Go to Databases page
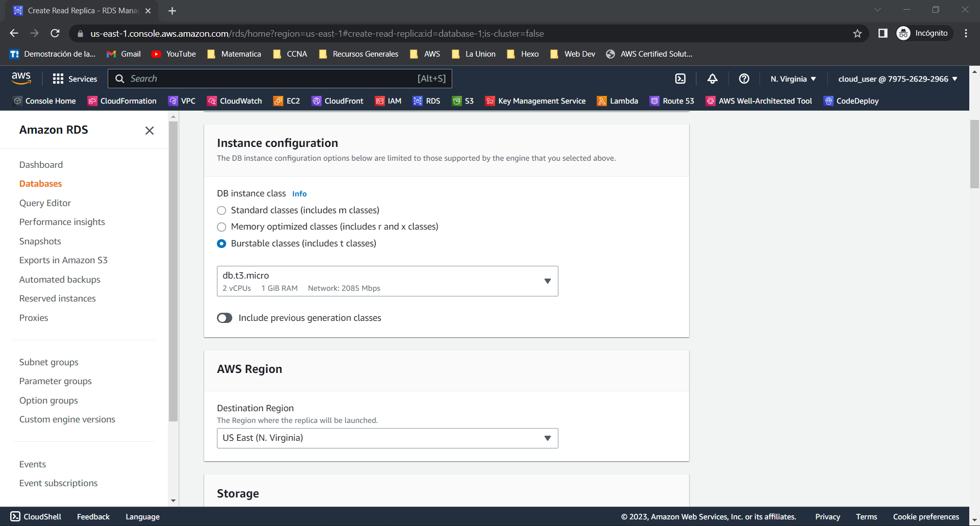The height and width of the screenshot is (526, 980). pyautogui.click(x=40, y=184)
